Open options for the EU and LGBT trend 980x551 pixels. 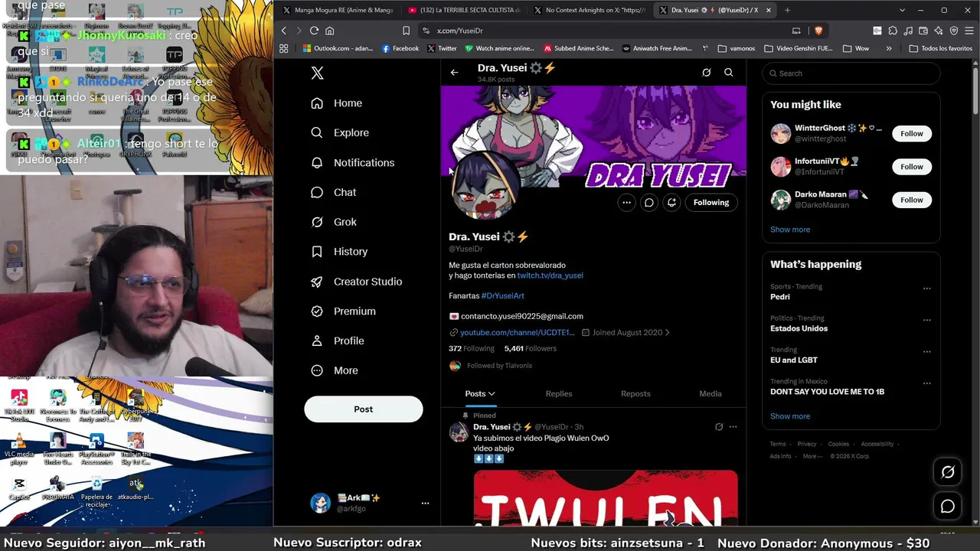tap(926, 352)
